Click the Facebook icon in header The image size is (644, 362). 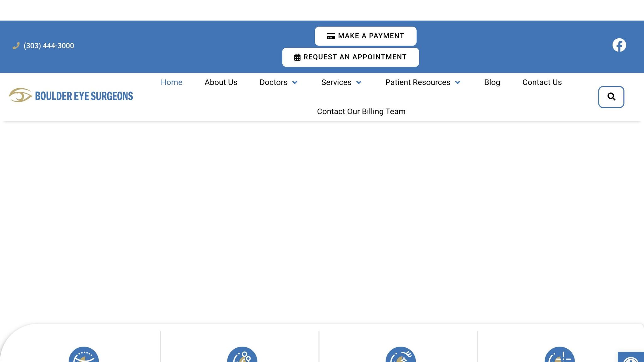click(x=619, y=45)
